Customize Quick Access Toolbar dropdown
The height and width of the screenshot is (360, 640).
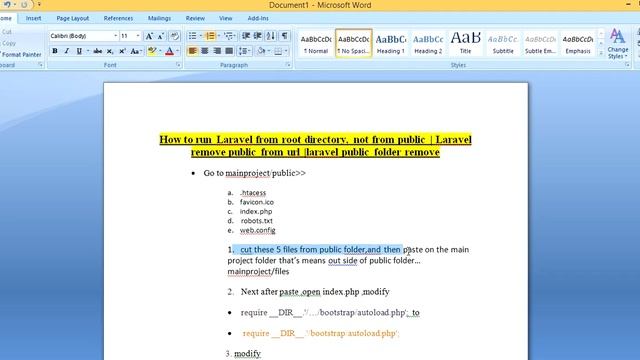(39, 5)
